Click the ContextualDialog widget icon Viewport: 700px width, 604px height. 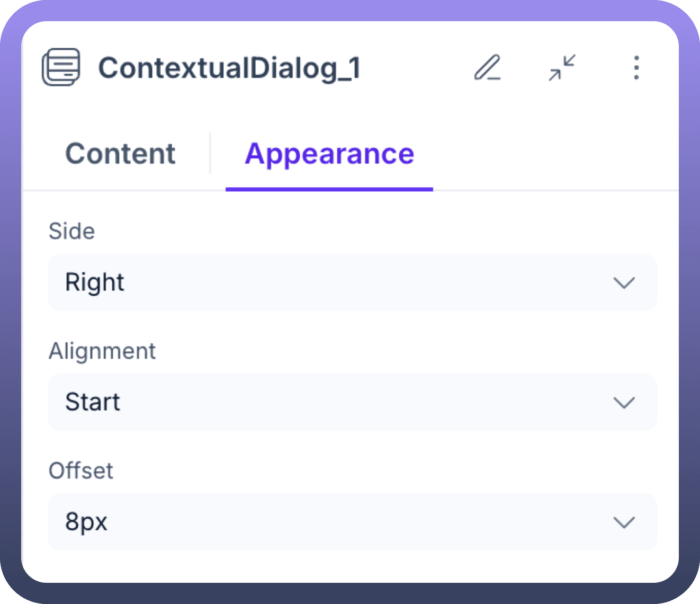[x=61, y=67]
